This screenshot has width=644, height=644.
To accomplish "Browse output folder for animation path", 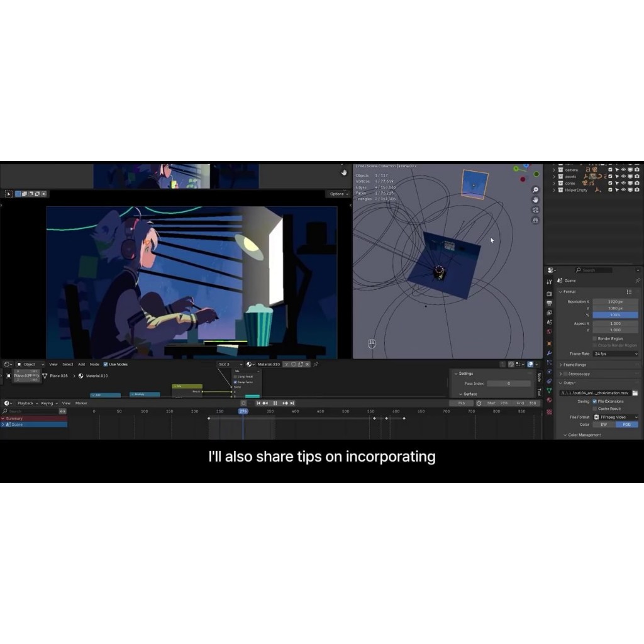I will [635, 393].
